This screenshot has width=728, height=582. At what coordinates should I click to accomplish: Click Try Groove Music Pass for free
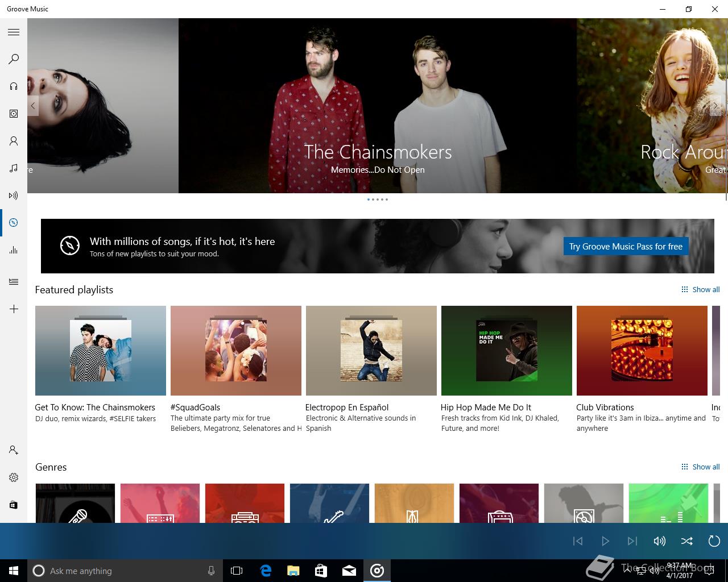coord(626,246)
